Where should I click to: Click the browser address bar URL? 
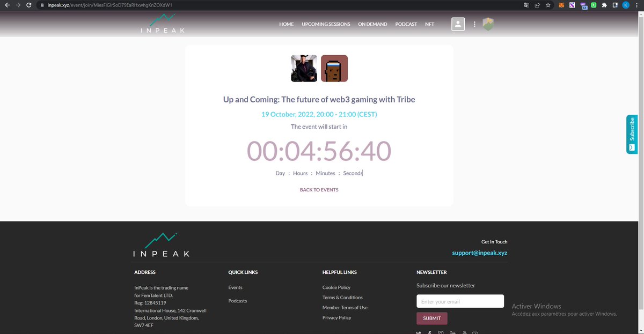point(109,5)
